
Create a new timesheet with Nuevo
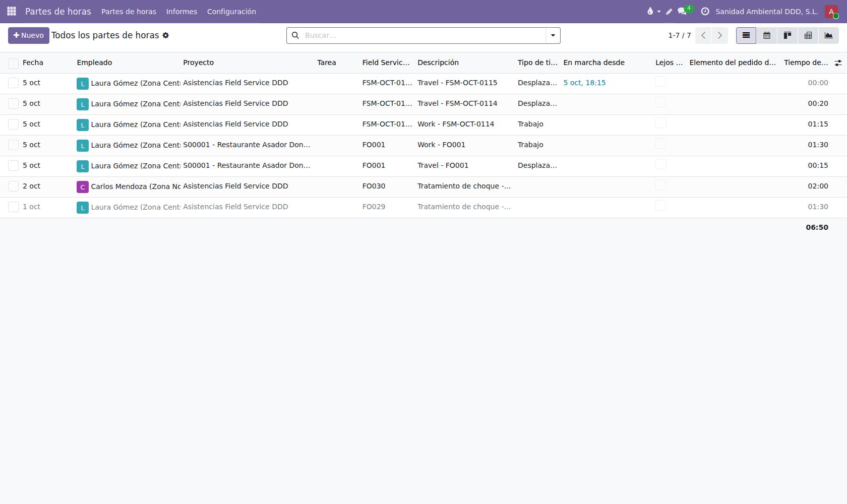[x=29, y=35]
